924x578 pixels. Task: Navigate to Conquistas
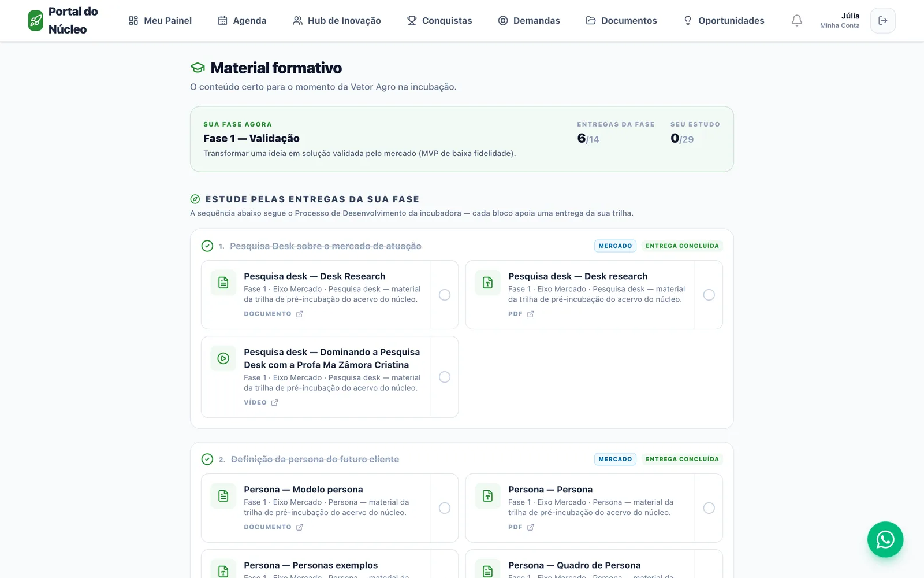(439, 21)
